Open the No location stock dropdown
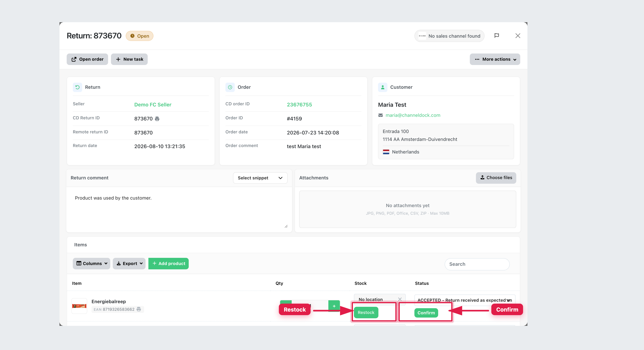Viewport: 644px width, 350px height. 379,299
